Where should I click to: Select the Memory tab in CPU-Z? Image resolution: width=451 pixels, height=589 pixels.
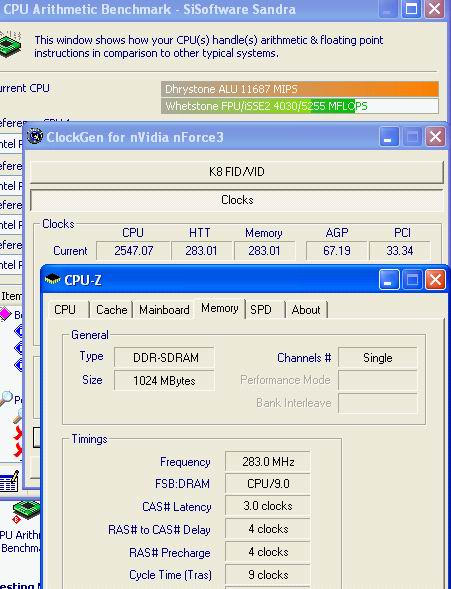click(x=220, y=308)
